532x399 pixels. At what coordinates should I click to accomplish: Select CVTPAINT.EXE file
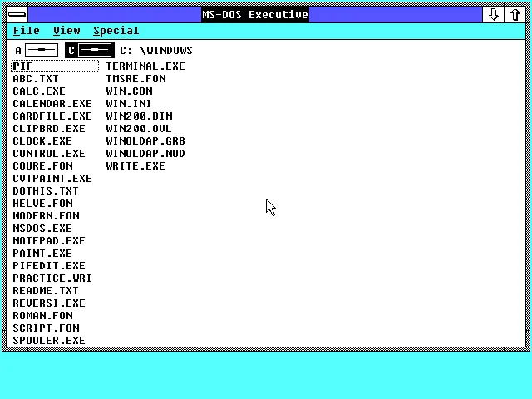pyautogui.click(x=52, y=179)
